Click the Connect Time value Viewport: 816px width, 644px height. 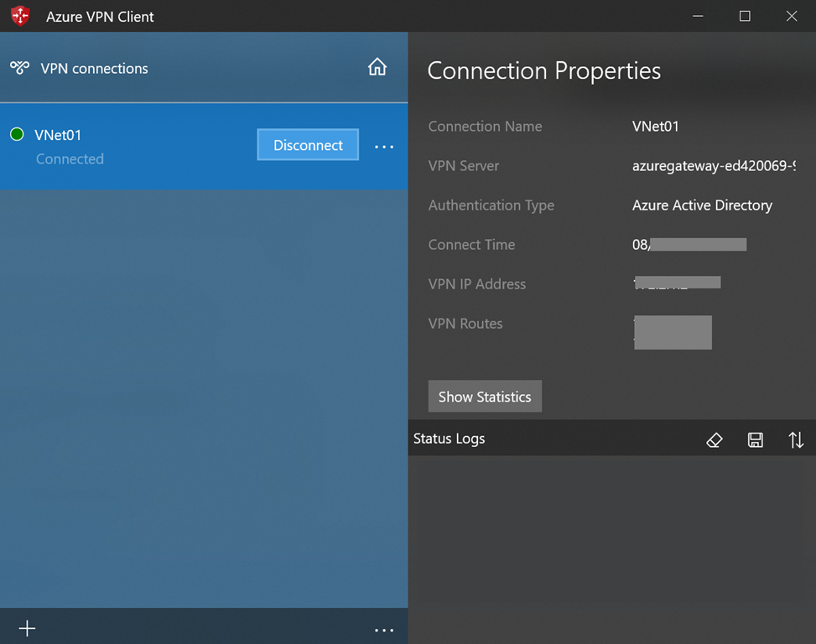click(689, 245)
